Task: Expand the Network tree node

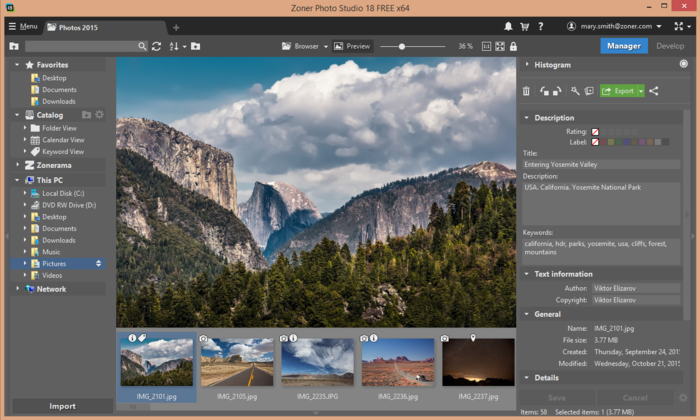Action: pos(18,289)
